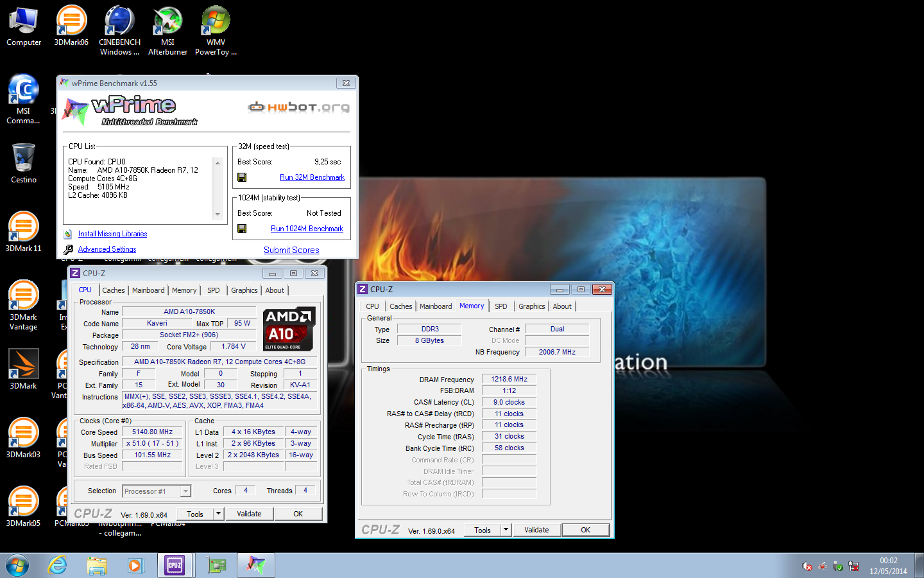
Task: Open the CINEBENCH Windows desktop shortcut
Action: [x=119, y=30]
